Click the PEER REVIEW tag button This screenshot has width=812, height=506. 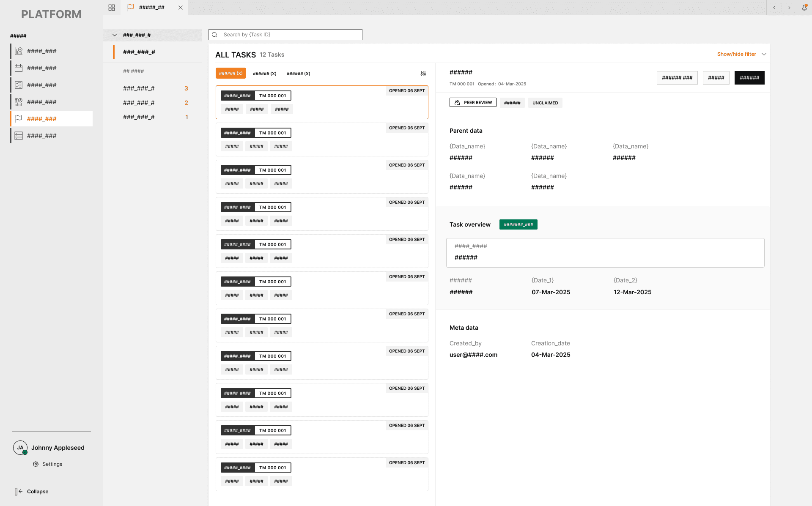pyautogui.click(x=473, y=103)
